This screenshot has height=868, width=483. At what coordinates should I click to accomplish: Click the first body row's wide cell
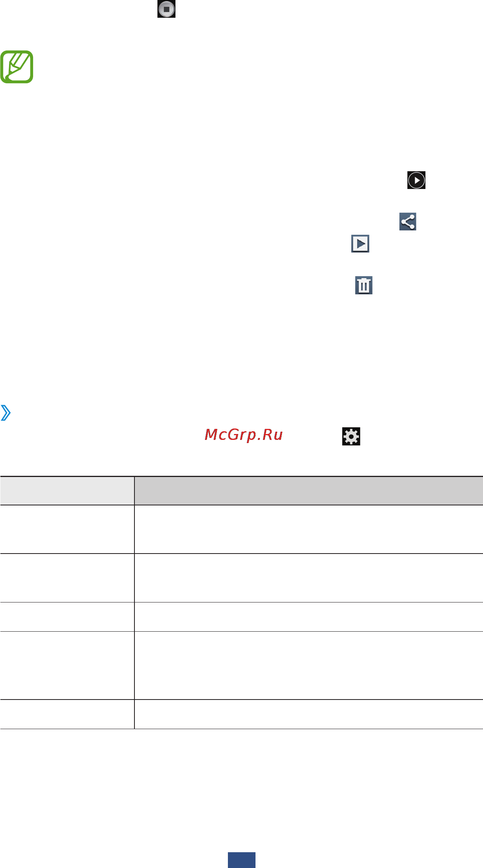(309, 529)
